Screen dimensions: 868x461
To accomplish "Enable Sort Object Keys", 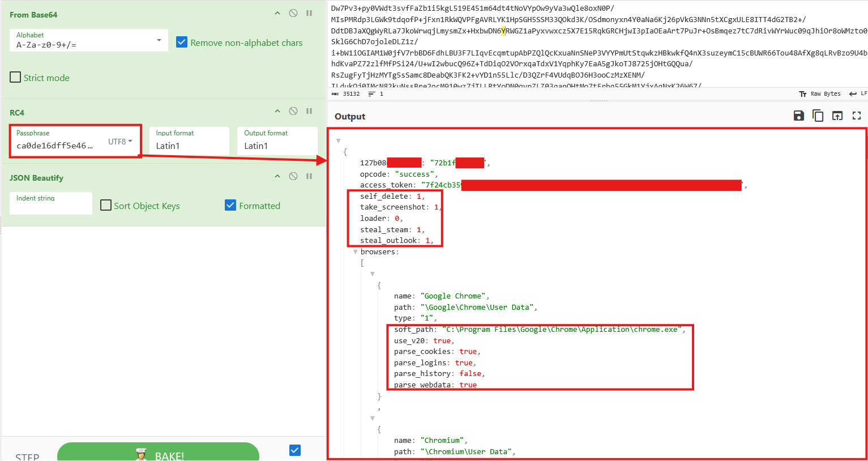I will [106, 206].
